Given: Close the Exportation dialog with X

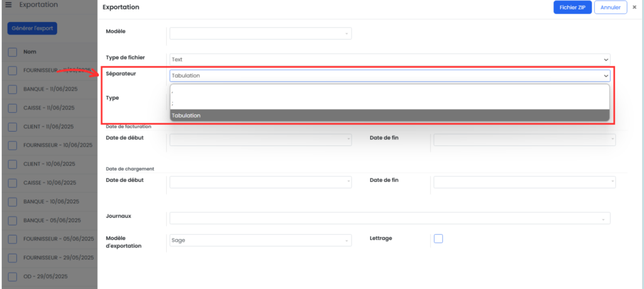Looking at the screenshot, I should coord(635,8).
